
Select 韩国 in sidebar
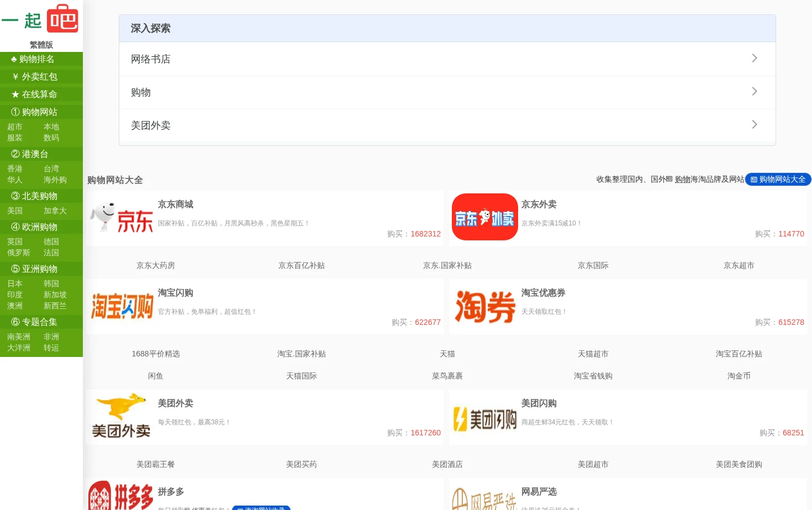click(51, 284)
